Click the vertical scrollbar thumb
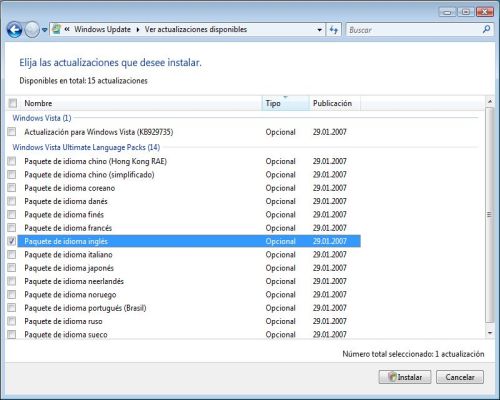Image resolution: width=500 pixels, height=400 pixels. click(x=489, y=215)
